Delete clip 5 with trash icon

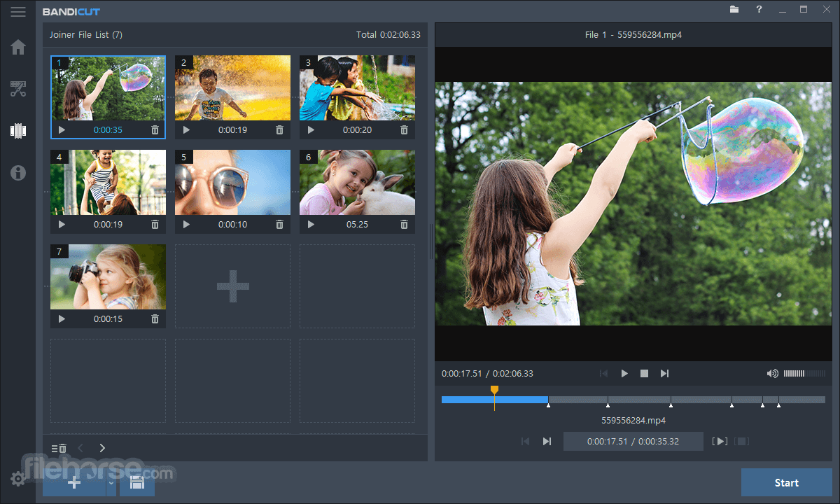280,225
